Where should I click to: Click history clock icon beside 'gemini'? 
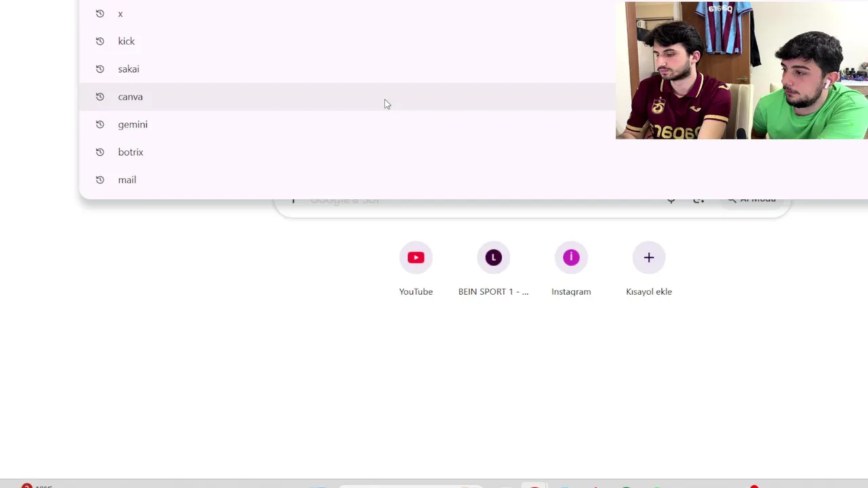100,125
